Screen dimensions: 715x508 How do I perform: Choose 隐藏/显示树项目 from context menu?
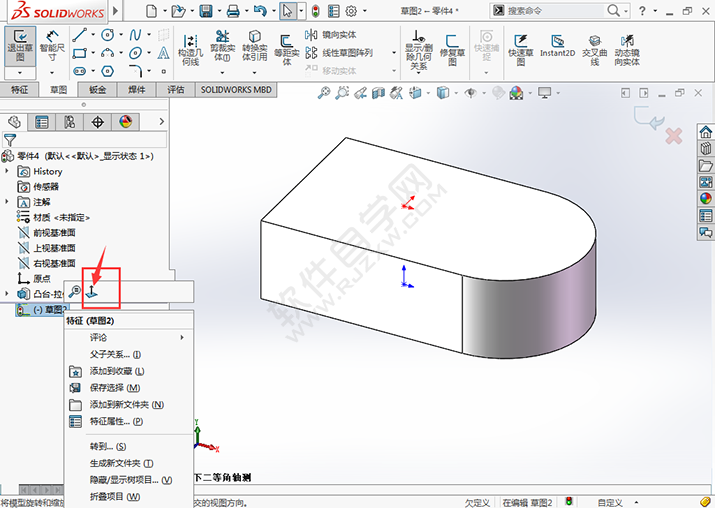coord(131,480)
